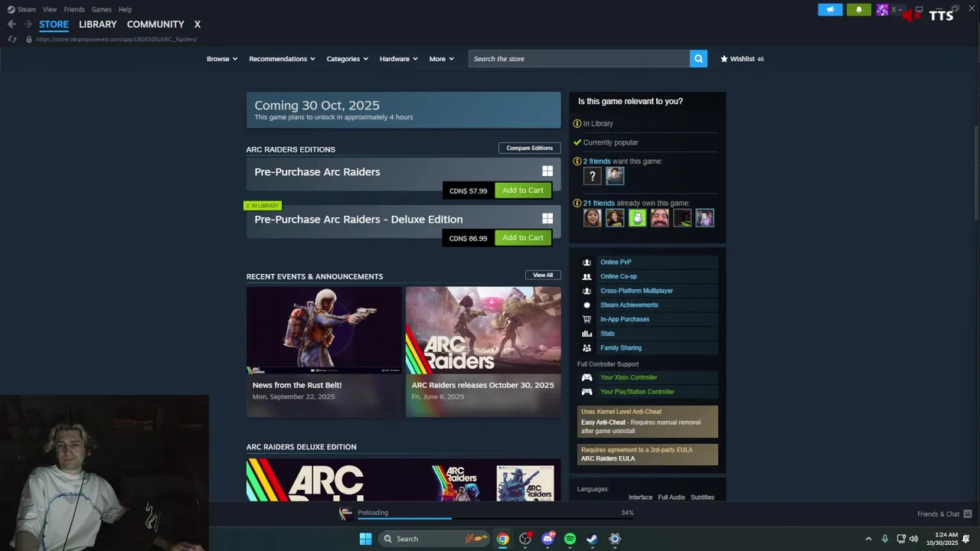Click the Windows taskbar Search box
The image size is (980, 551).
tap(433, 539)
